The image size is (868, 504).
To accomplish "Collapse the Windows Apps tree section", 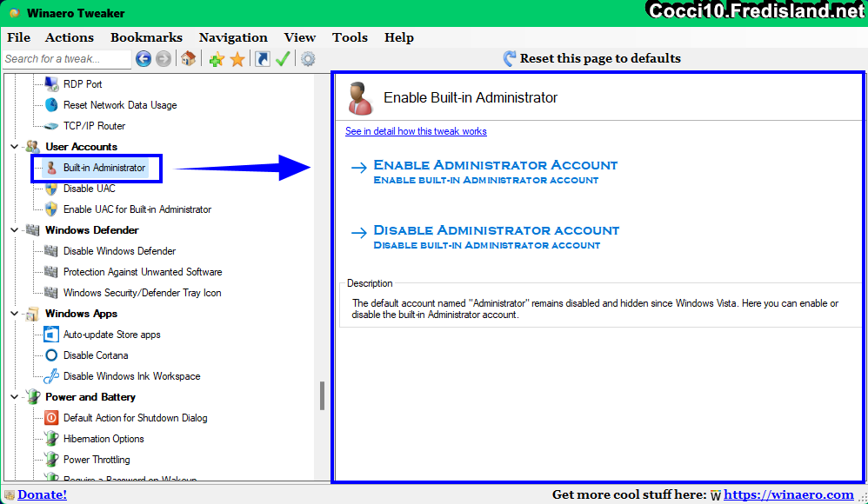I will pyautogui.click(x=15, y=314).
